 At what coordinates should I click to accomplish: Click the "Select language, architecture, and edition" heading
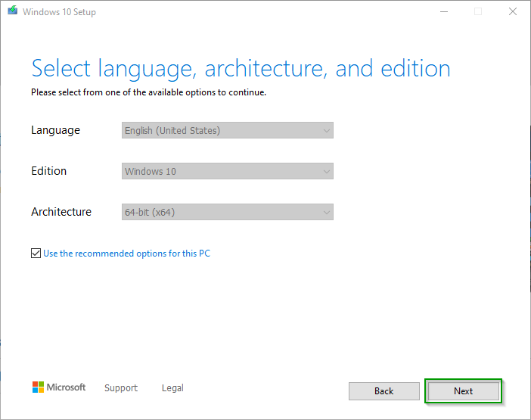coord(241,69)
